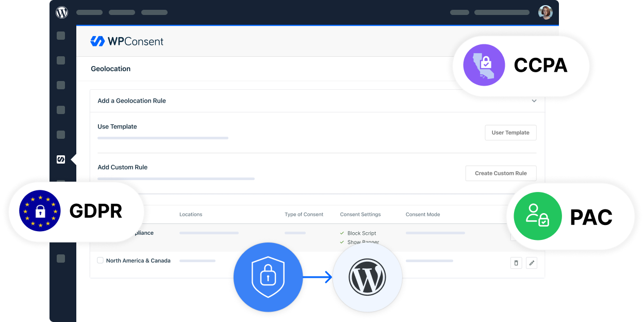Open the user avatar profile menu
This screenshot has width=644, height=322.
coord(545,12)
